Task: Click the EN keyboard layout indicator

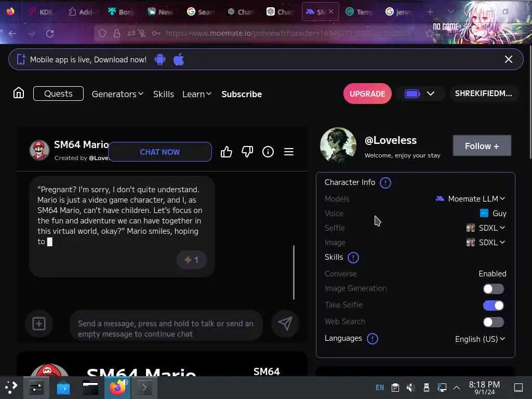Action: pos(380,388)
